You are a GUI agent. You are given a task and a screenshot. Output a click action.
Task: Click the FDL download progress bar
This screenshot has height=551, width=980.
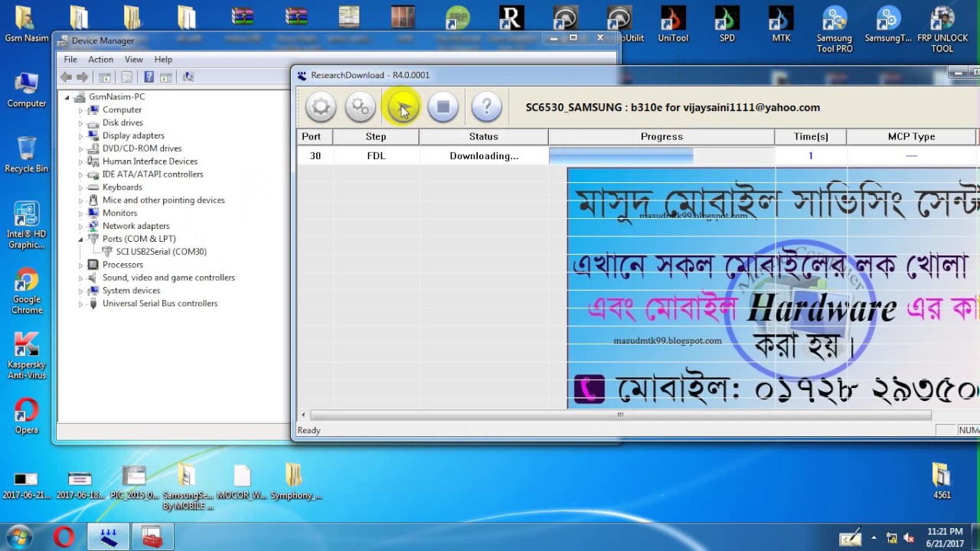[x=661, y=156]
